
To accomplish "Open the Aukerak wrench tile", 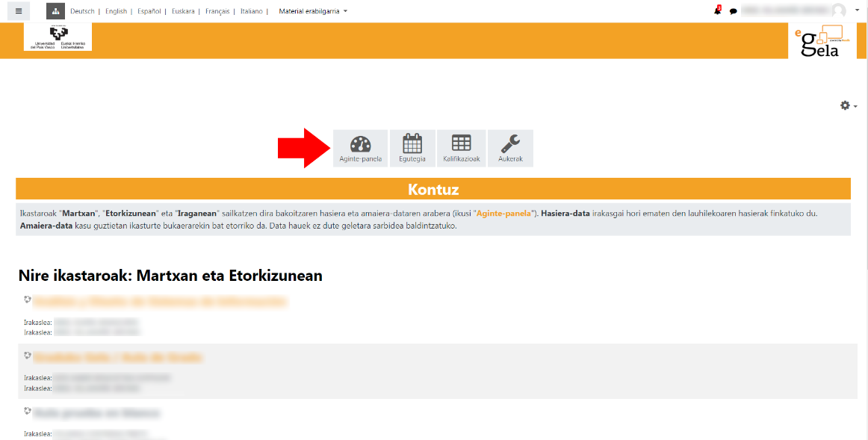I will click(510, 148).
